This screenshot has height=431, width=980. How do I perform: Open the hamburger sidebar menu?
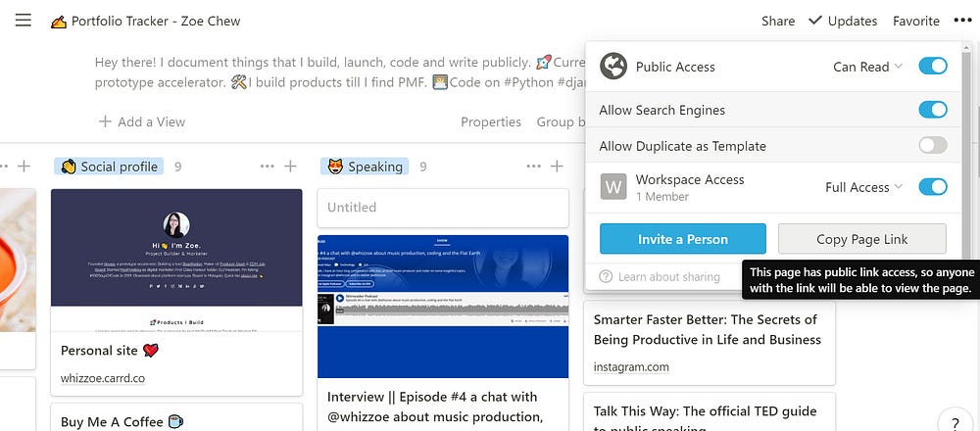click(x=24, y=21)
